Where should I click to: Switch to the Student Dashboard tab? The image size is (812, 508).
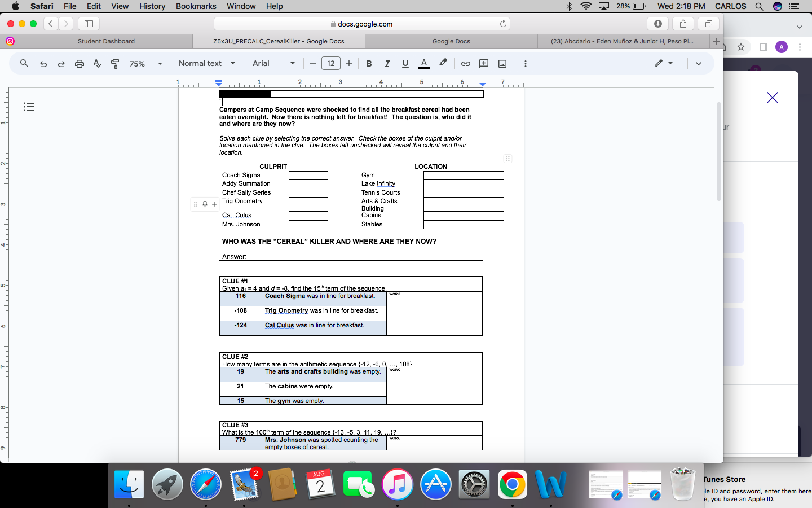tap(106, 41)
